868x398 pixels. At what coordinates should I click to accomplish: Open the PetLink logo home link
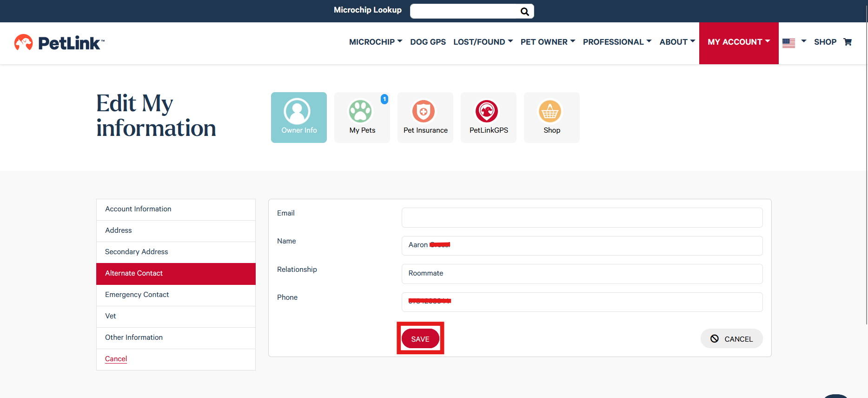pos(60,43)
